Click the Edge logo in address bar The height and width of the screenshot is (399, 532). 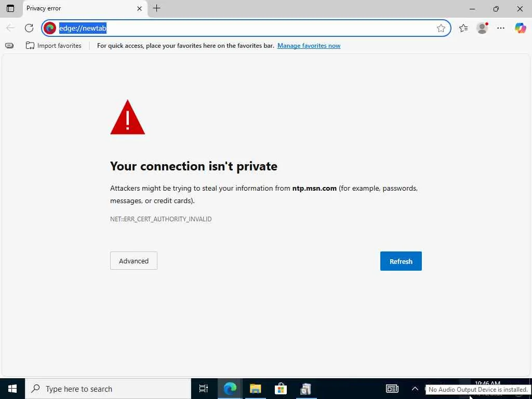click(x=50, y=28)
